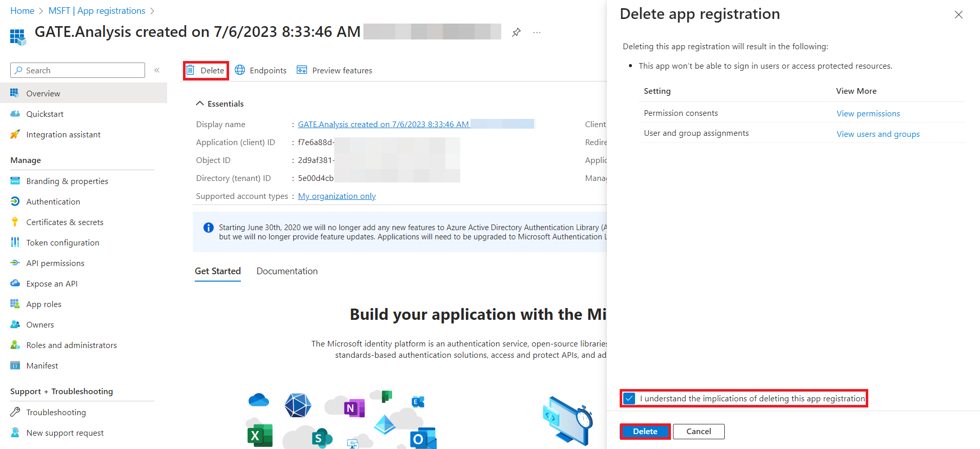Screen dimensions: 980x449
Task: Cancel the app registration deletion
Action: click(698, 432)
